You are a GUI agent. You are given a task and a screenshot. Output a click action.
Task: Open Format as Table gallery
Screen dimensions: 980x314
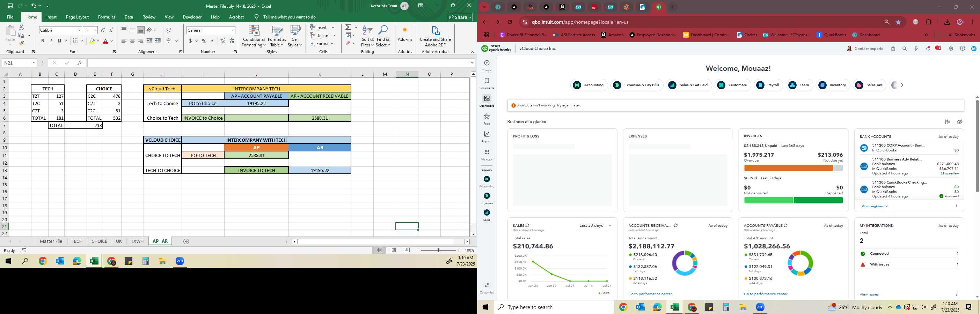pos(277,37)
